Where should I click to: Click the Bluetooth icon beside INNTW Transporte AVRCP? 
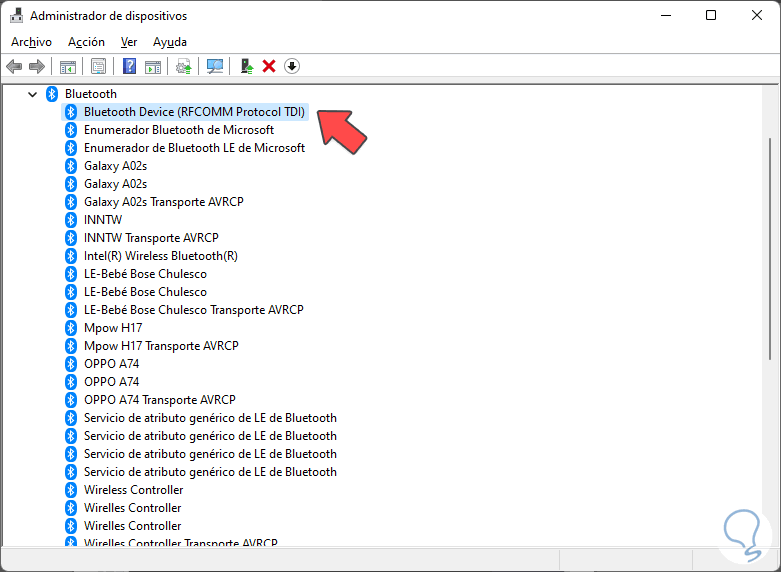pyautogui.click(x=71, y=238)
